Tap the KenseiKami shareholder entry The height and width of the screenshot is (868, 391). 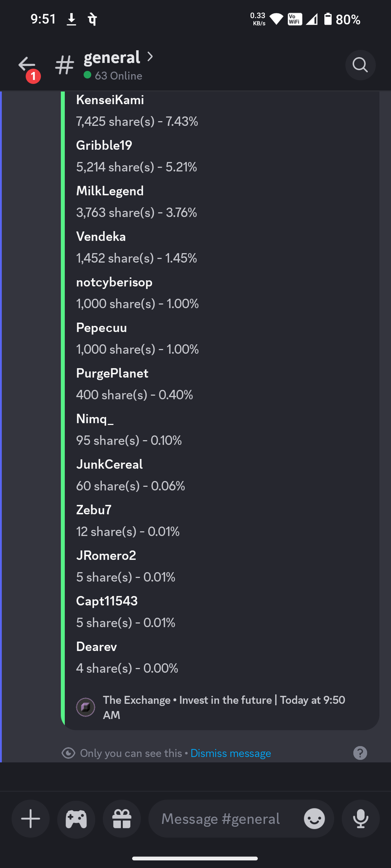[110, 100]
